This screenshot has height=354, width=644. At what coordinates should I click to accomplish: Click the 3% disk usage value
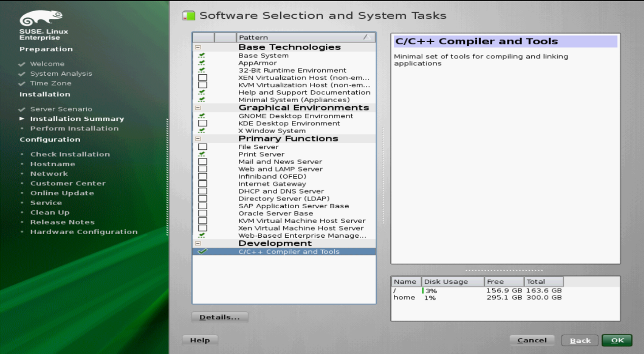(x=431, y=291)
